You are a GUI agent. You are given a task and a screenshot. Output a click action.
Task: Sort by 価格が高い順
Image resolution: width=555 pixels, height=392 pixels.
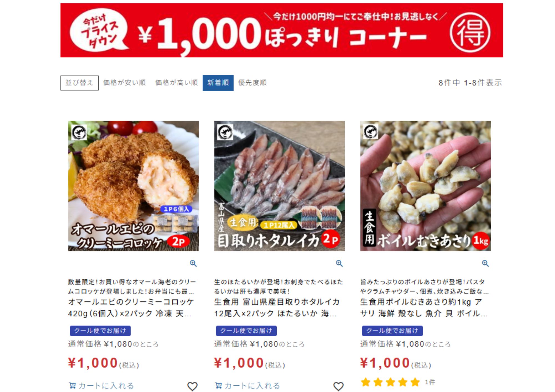tap(176, 83)
